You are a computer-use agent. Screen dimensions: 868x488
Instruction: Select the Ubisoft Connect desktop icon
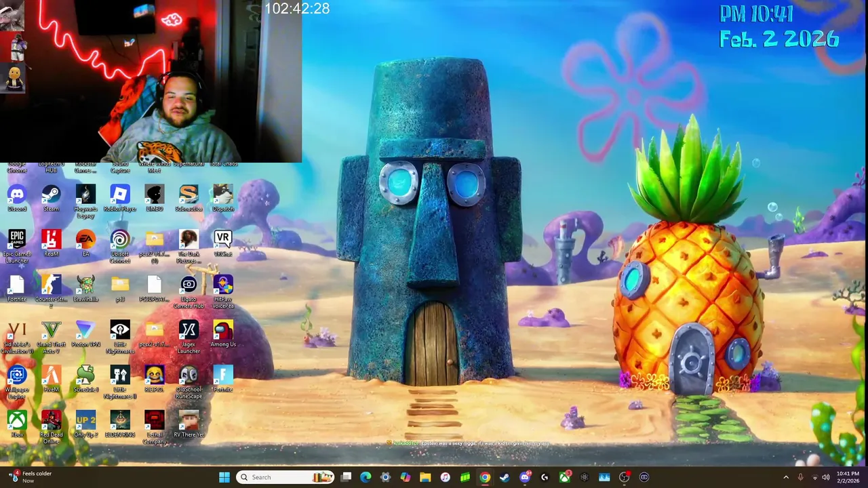coord(120,247)
